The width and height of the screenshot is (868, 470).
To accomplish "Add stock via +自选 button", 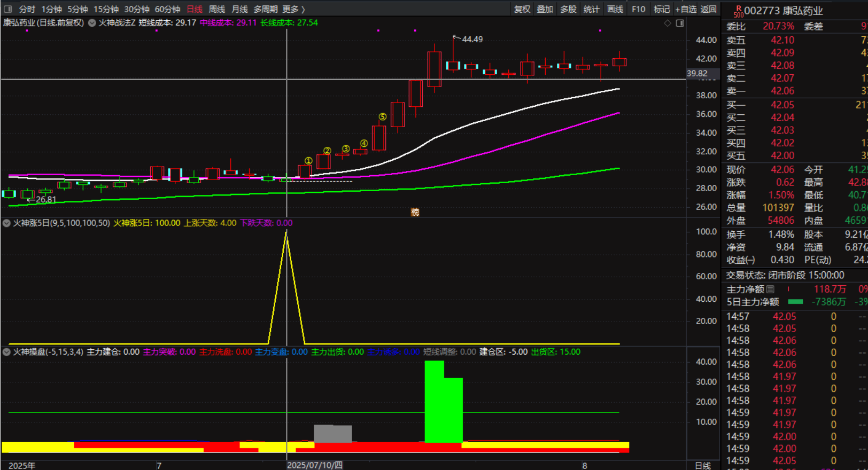I will [686, 9].
